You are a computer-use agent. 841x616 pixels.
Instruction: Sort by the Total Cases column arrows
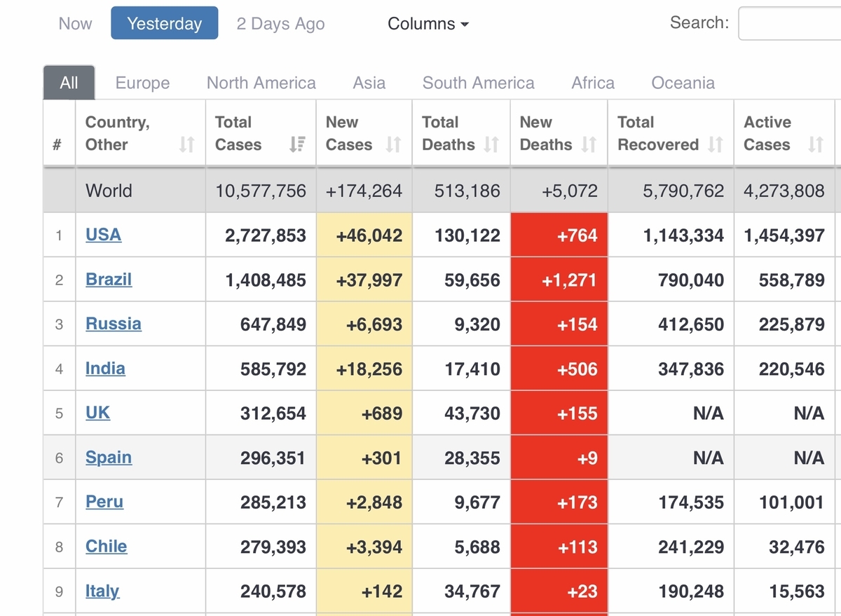297,144
